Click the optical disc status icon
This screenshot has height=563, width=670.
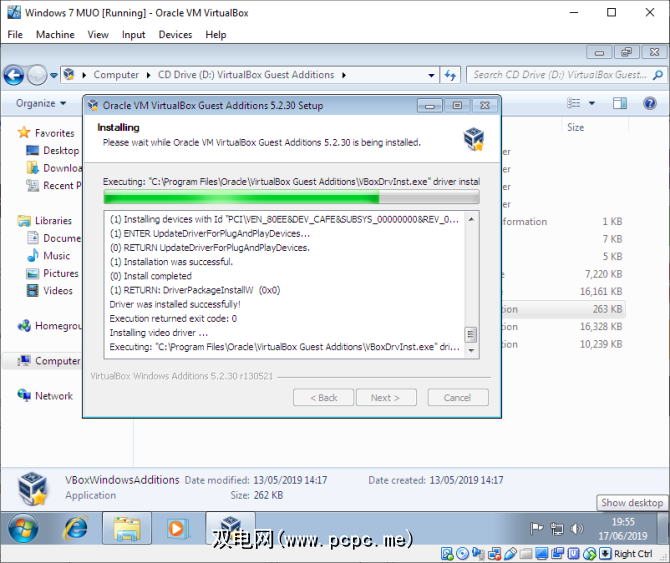(462, 554)
